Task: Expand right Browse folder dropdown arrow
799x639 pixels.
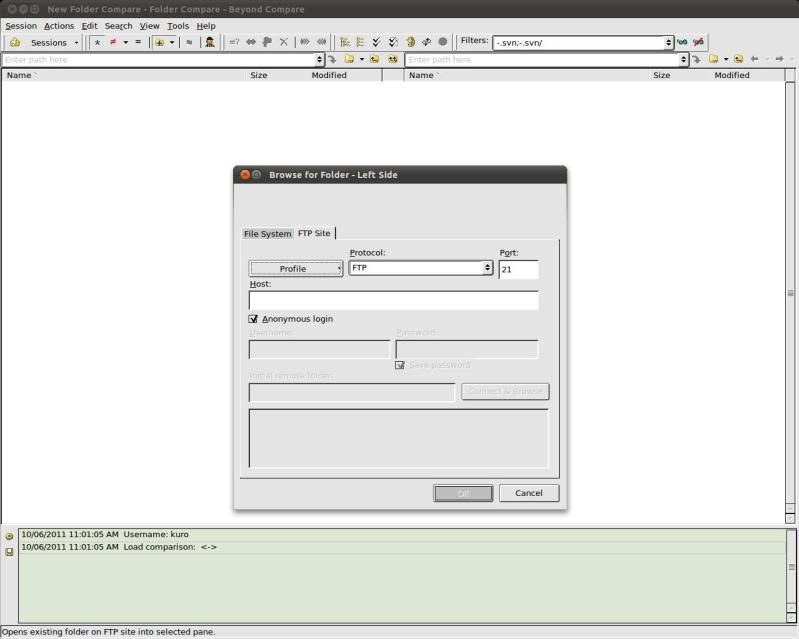Action: [726, 60]
